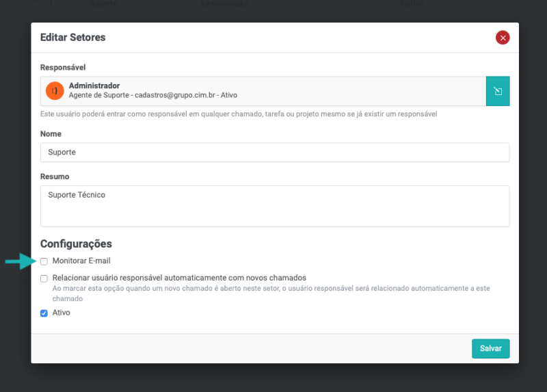This screenshot has width=547, height=392.
Task: Click the Ativo label text
Action: [61, 313]
